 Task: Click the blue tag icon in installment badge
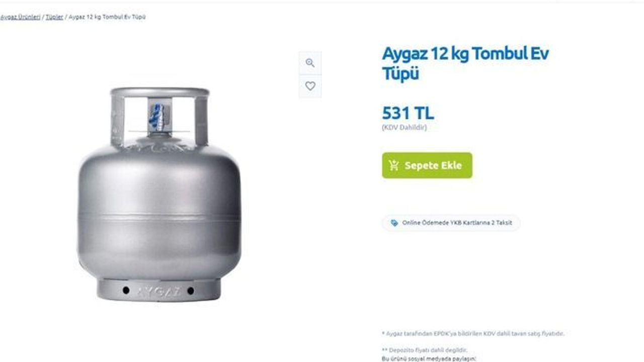394,223
